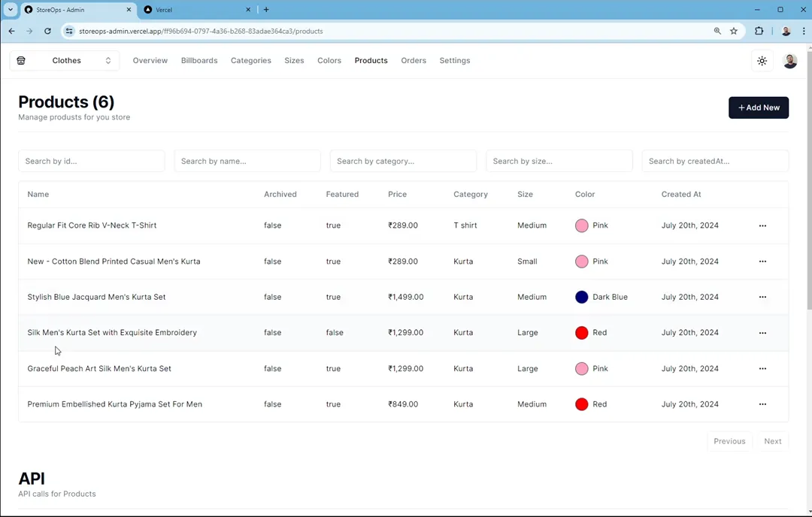812x517 pixels.
Task: Click the Name column header
Action: pyautogui.click(x=38, y=194)
